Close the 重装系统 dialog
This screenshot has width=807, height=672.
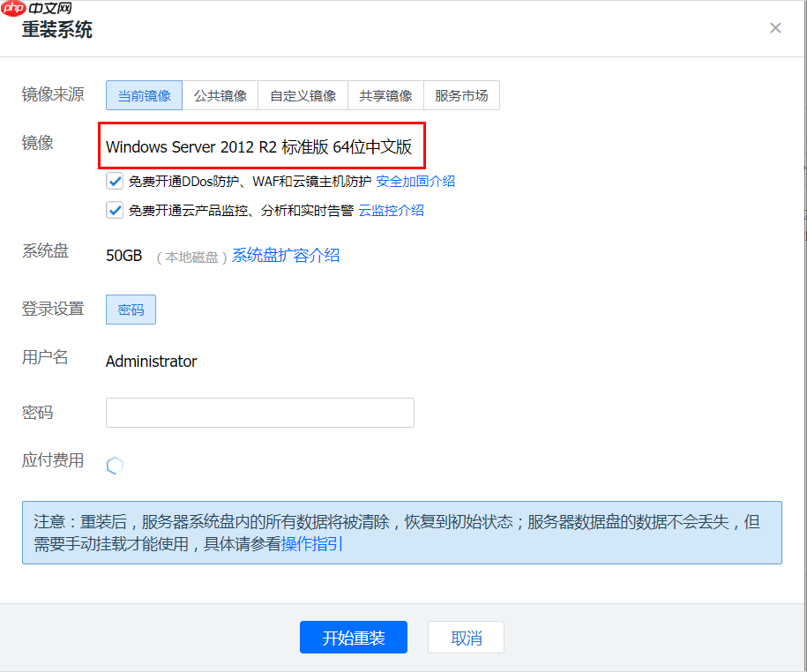click(774, 27)
